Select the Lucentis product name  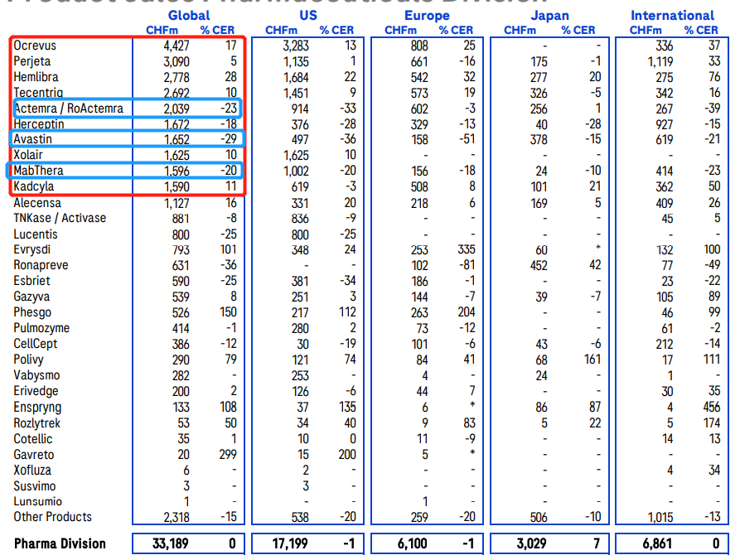tap(36, 234)
